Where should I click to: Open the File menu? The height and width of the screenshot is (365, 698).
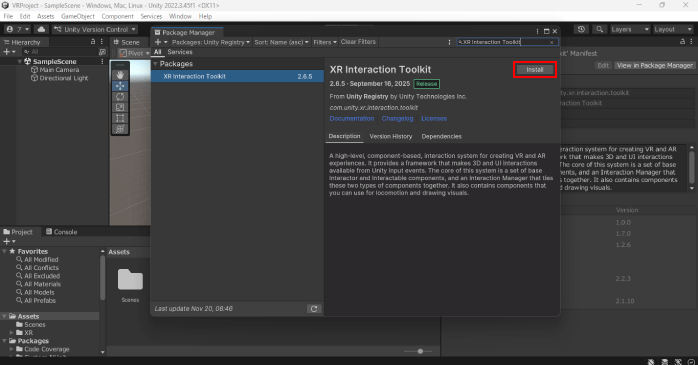[8, 16]
